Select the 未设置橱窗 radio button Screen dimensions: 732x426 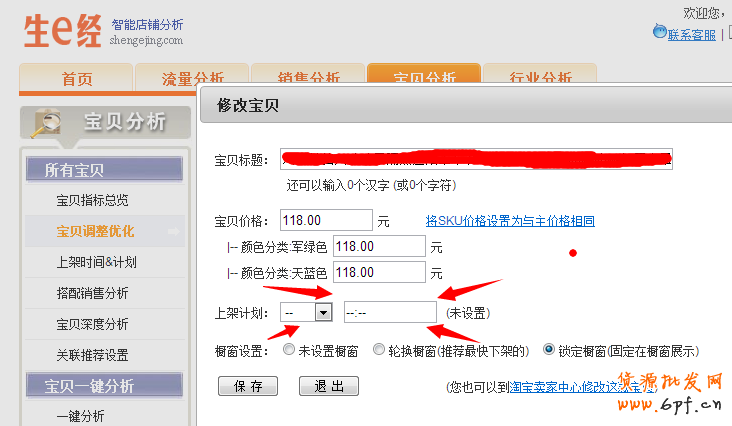click(x=289, y=351)
